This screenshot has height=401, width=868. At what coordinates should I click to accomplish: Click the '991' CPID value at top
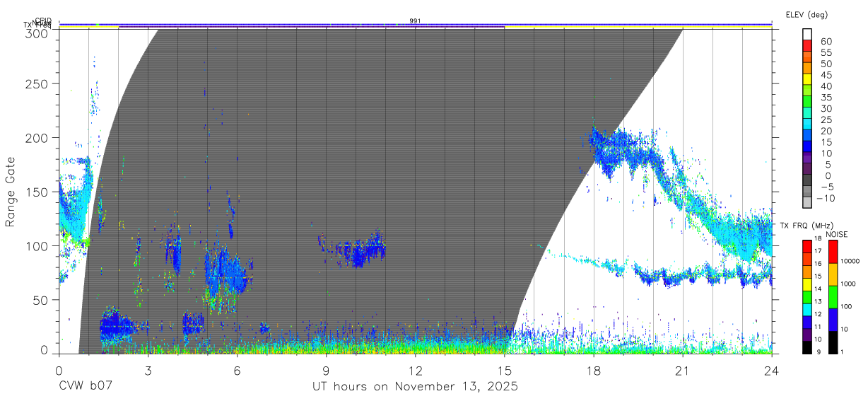point(416,21)
